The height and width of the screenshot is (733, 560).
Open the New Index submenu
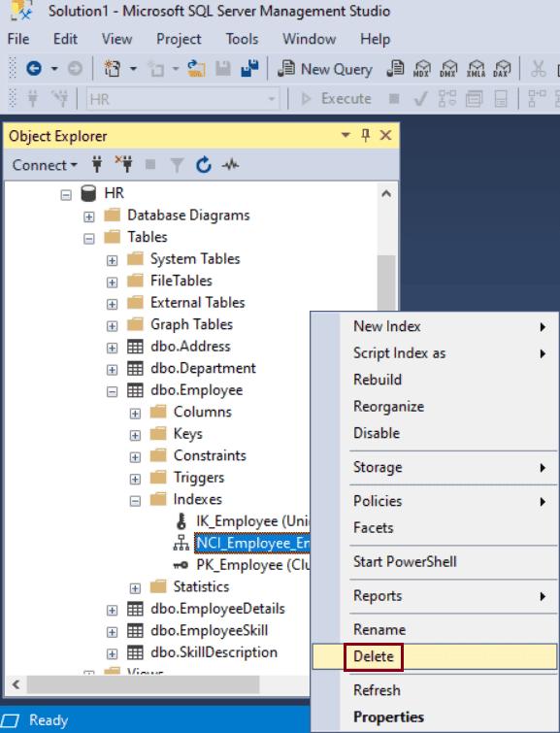point(435,326)
